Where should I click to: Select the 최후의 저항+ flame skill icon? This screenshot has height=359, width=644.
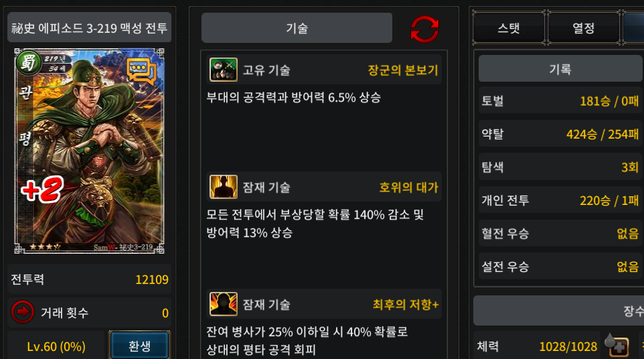[224, 304]
